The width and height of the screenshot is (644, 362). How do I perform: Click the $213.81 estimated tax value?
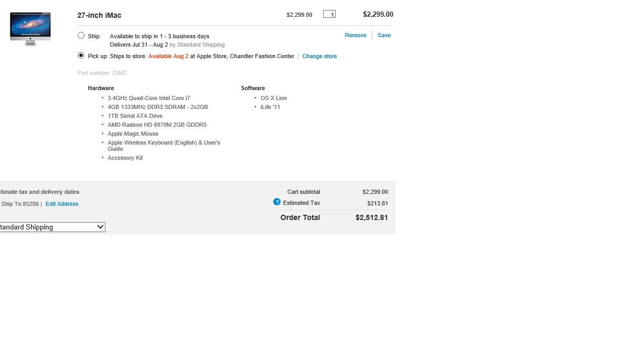[378, 204]
